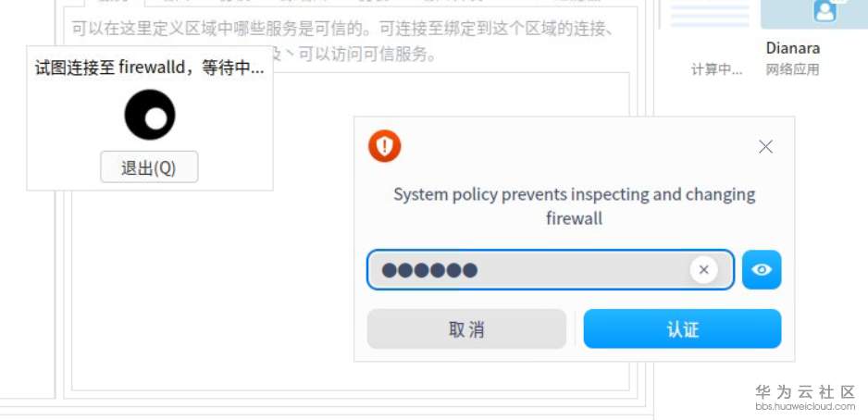Select the Dianara app name label

tap(793, 47)
